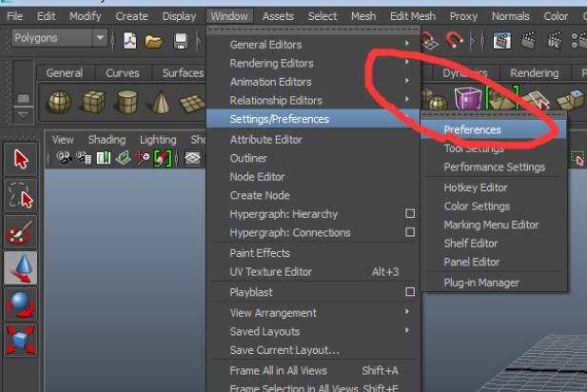The height and width of the screenshot is (392, 587).
Task: Expand Rendering Editors submenu
Action: tap(314, 64)
